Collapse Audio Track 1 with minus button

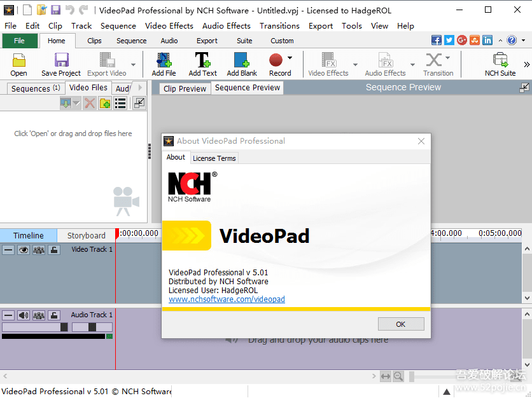[x=8, y=315]
